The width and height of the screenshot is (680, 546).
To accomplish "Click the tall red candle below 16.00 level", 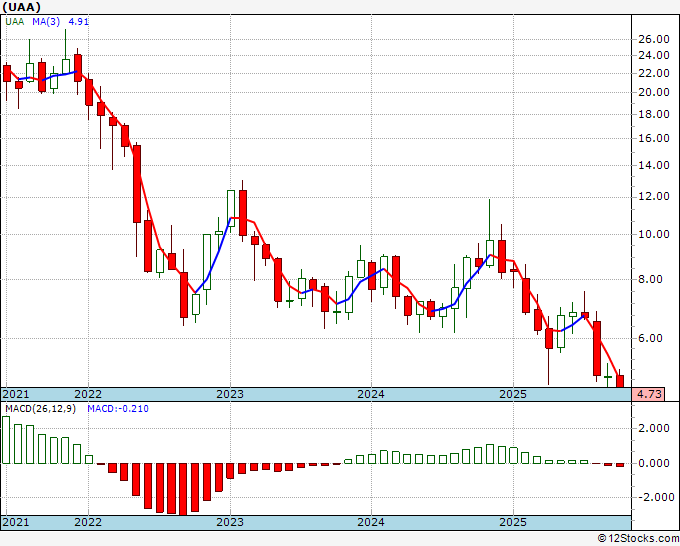I will click(137, 184).
